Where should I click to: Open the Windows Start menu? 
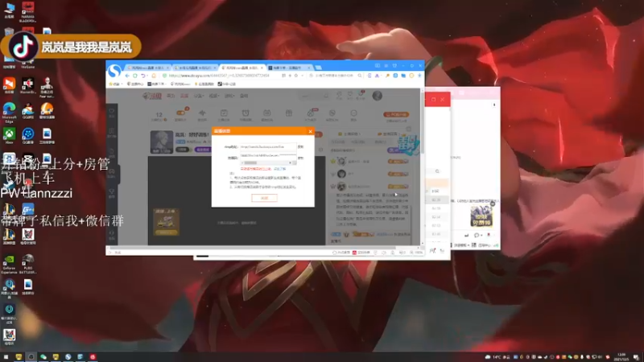6,357
